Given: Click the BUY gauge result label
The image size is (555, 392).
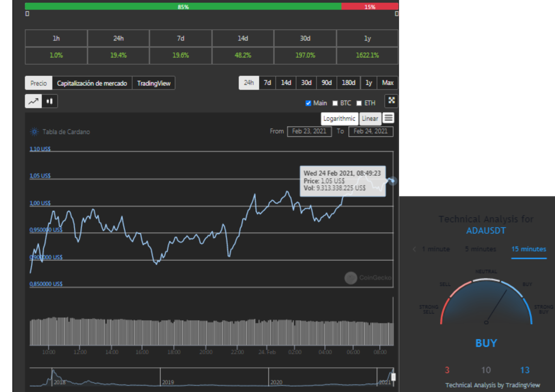Looking at the screenshot, I should click(x=486, y=343).
